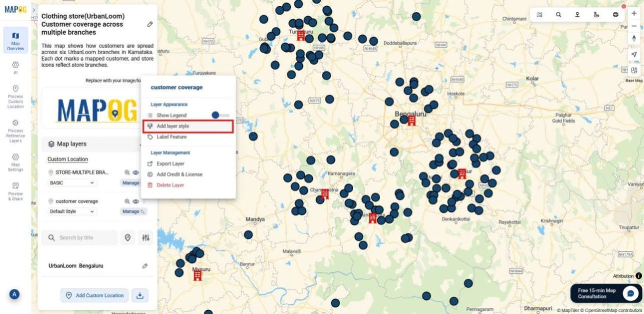Click the zoom in plus button
This screenshot has height=314, width=644.
coord(634,14)
